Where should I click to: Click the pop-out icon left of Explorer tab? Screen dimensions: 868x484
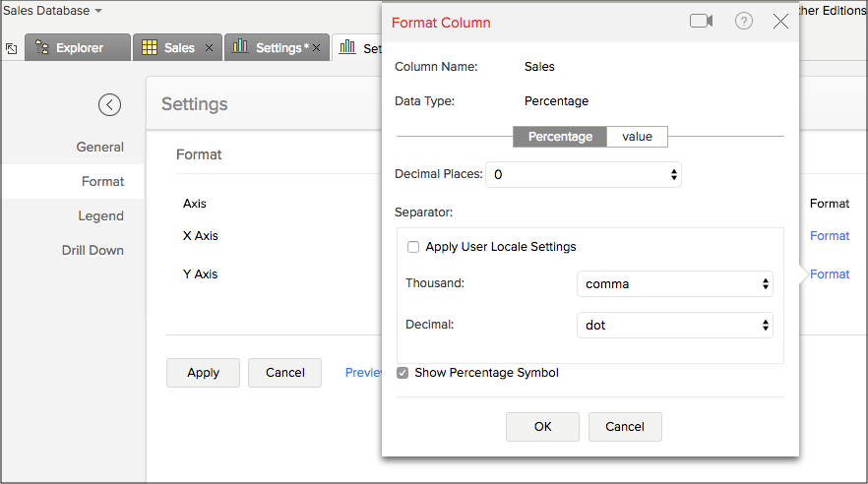11,48
